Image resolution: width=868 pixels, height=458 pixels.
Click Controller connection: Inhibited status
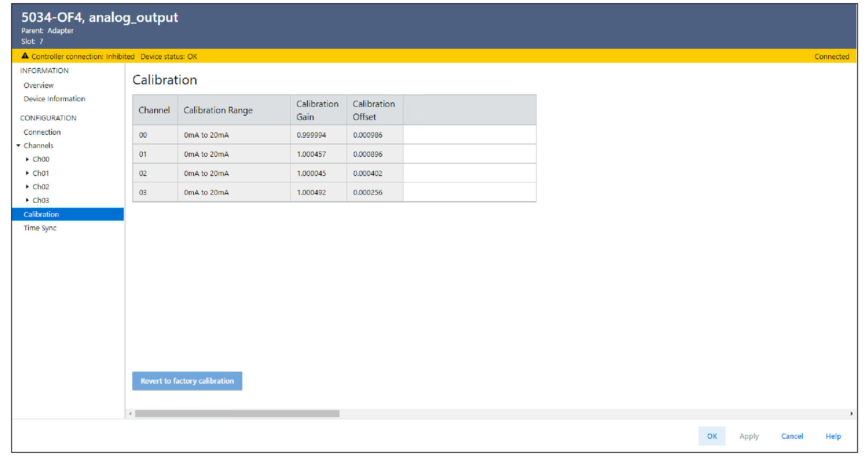(83, 56)
